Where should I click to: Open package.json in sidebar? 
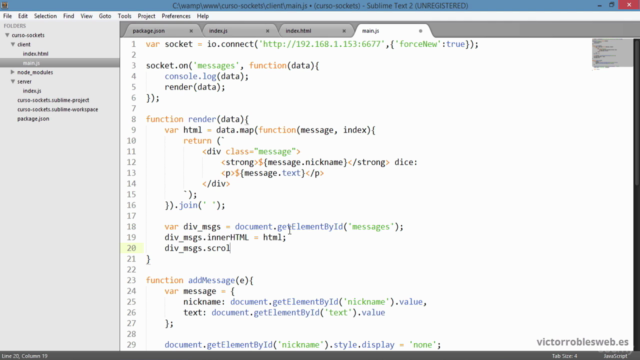pyautogui.click(x=33, y=119)
